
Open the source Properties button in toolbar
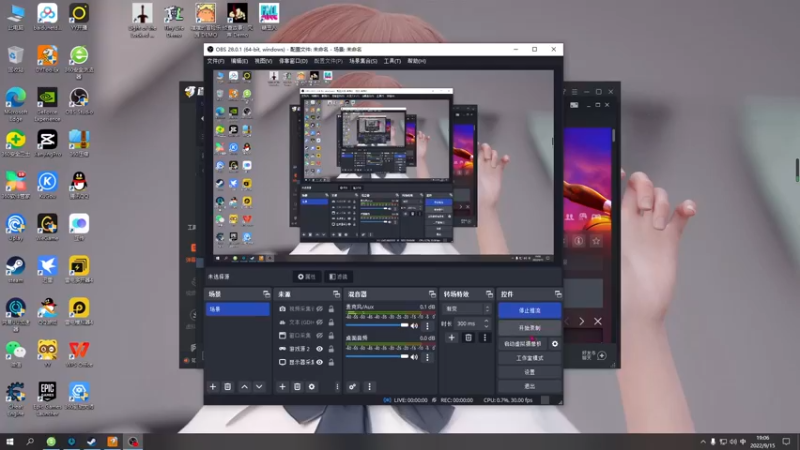307,277
